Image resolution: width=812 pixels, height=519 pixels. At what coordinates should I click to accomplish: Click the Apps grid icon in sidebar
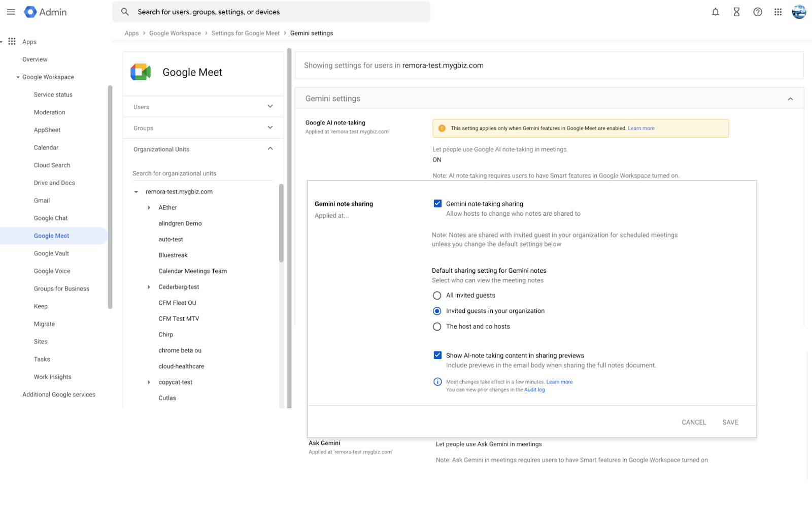click(x=12, y=42)
